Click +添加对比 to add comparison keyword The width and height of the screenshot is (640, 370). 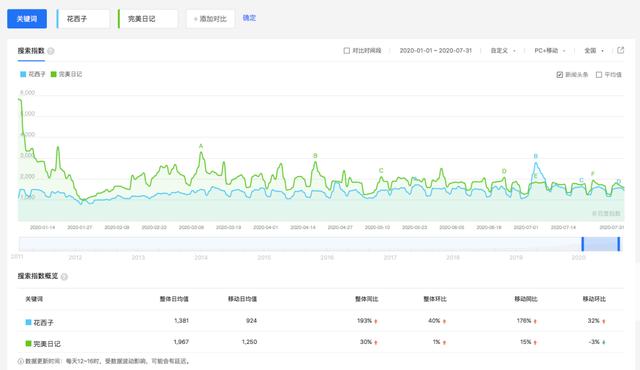point(211,19)
